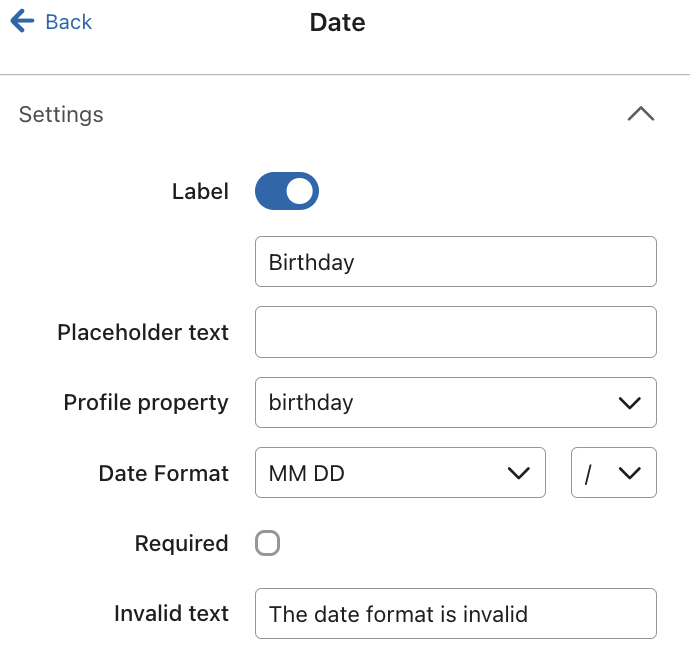The height and width of the screenshot is (656, 690).
Task: Click the Required field label
Action: 181,543
